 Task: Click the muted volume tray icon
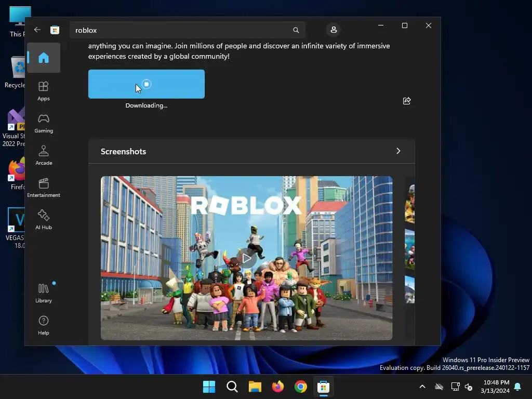(469, 387)
